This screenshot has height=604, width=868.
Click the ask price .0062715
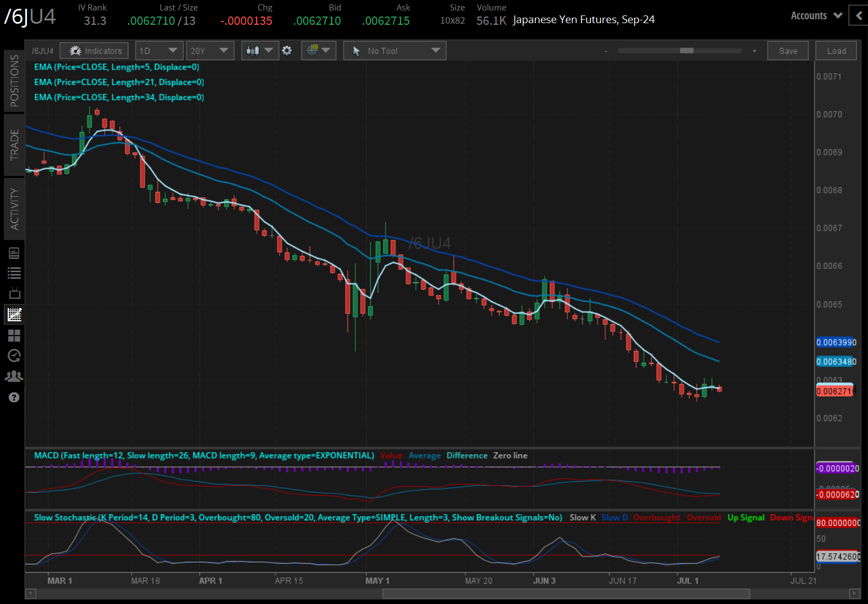pos(386,21)
